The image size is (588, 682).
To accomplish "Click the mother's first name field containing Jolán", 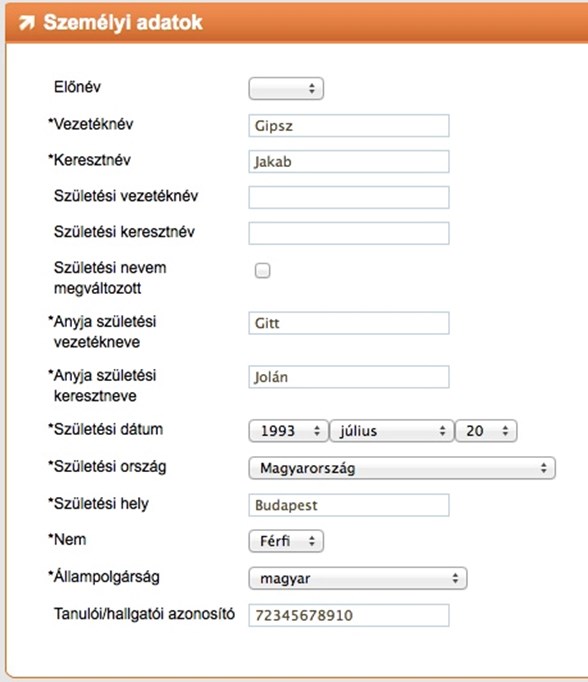I will pos(349,377).
